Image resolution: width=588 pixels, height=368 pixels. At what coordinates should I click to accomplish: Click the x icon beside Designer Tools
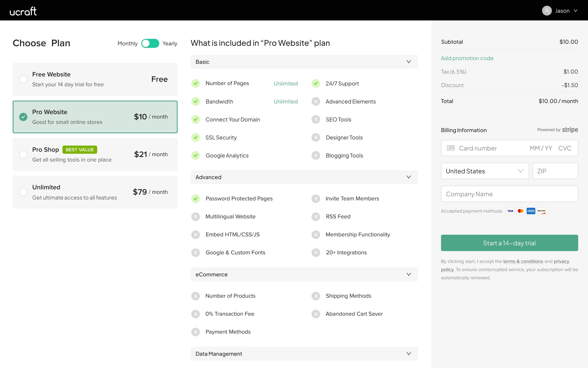point(316,138)
